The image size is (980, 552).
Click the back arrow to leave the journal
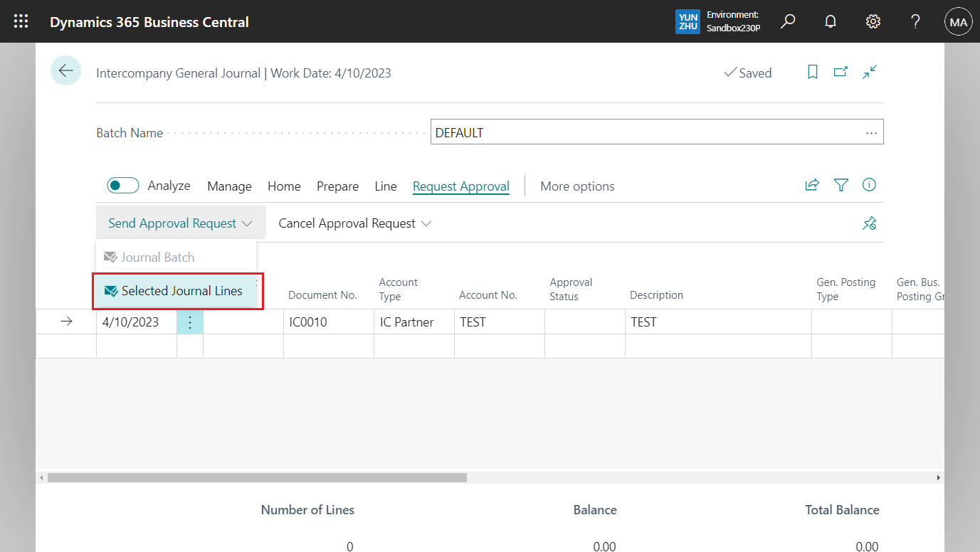pos(65,70)
